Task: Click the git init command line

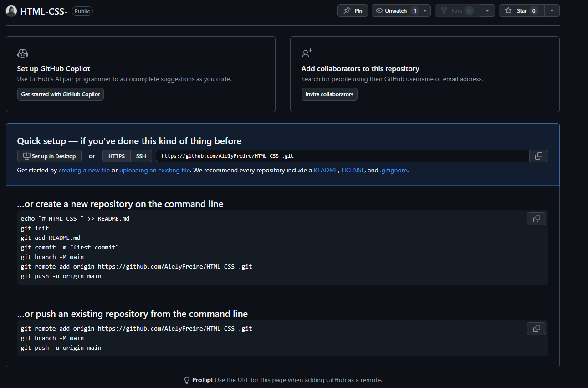Action: pos(35,228)
